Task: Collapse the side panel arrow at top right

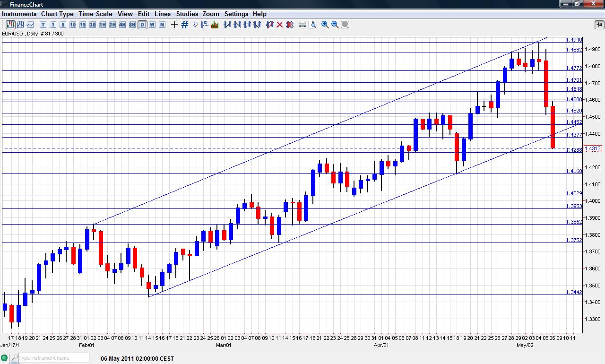Action: [x=599, y=25]
